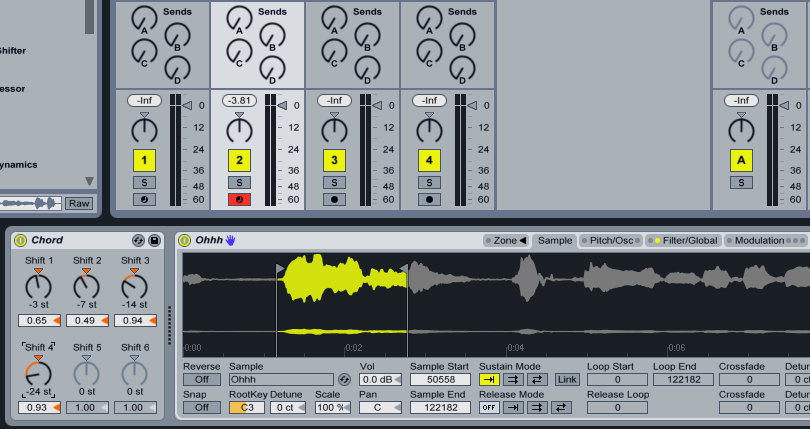
Task: Click the Shift 1 pitch knob
Action: (x=39, y=286)
